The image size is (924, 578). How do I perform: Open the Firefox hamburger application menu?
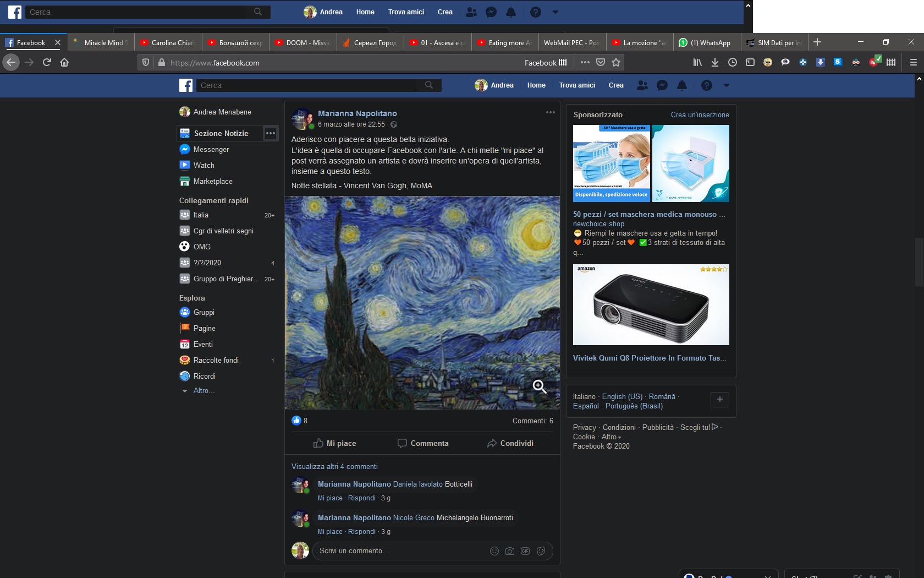click(x=914, y=62)
